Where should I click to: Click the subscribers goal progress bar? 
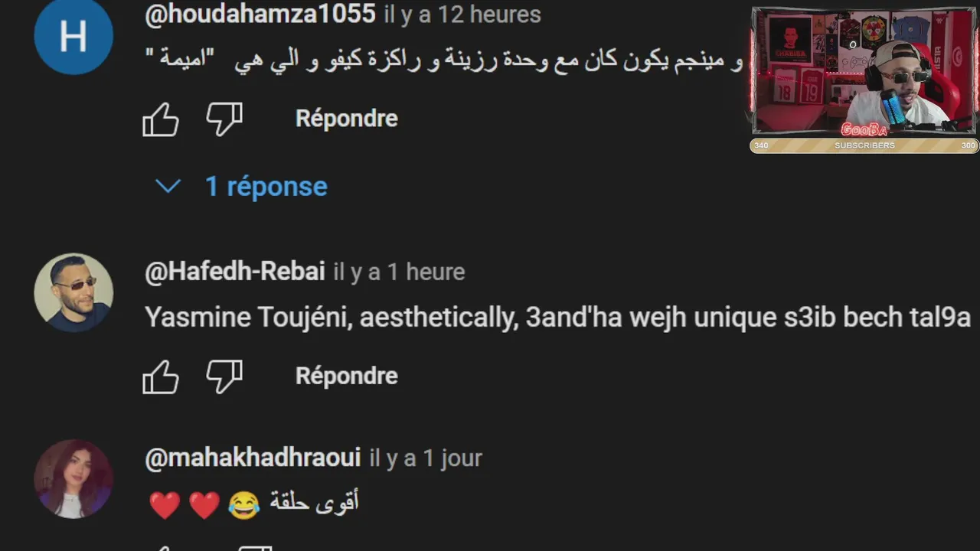coord(864,145)
